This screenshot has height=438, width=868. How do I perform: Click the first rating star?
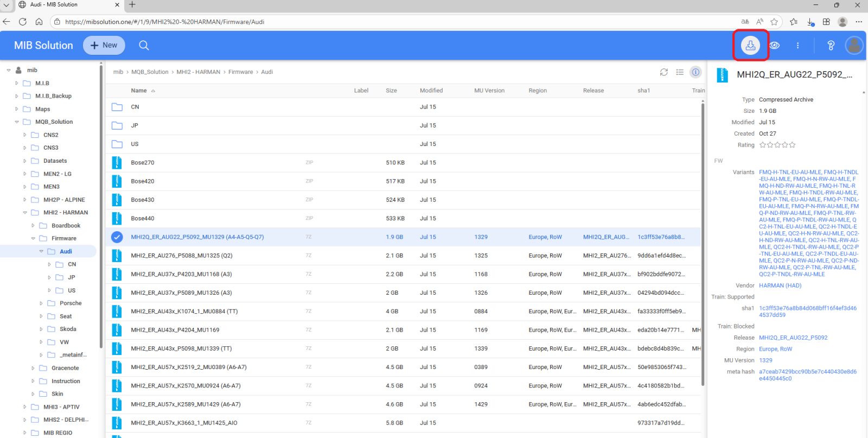(763, 145)
